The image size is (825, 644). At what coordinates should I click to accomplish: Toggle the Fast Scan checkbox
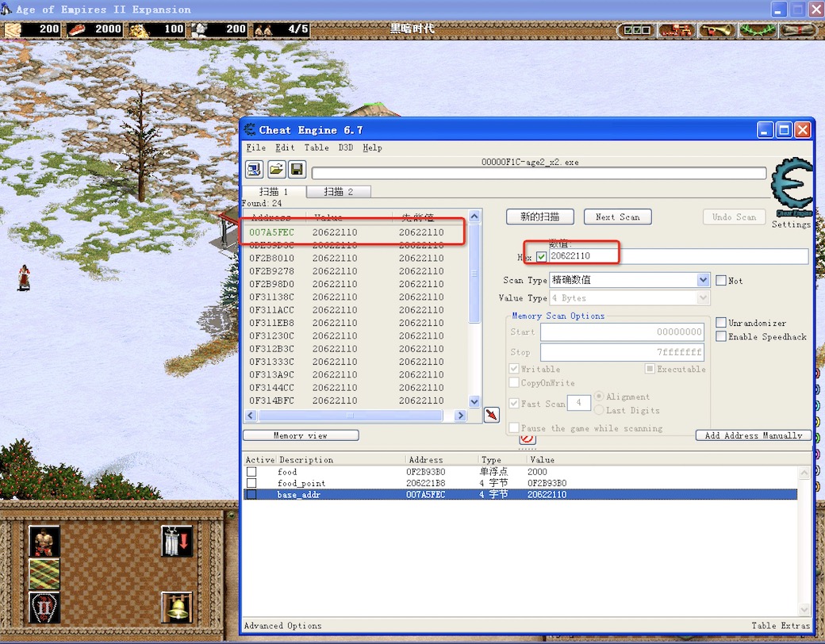(514, 404)
